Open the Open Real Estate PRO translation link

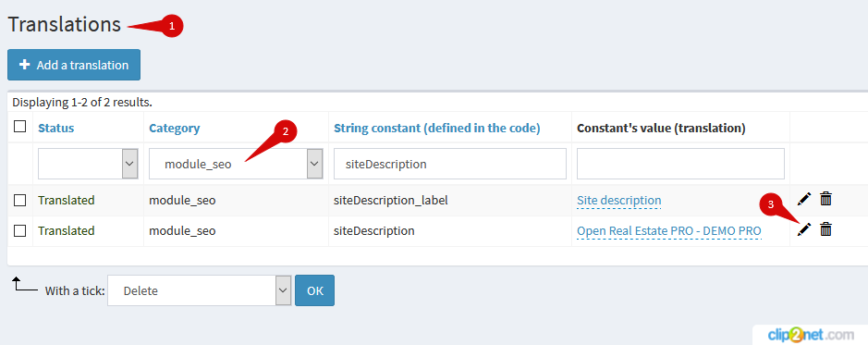[x=669, y=231]
